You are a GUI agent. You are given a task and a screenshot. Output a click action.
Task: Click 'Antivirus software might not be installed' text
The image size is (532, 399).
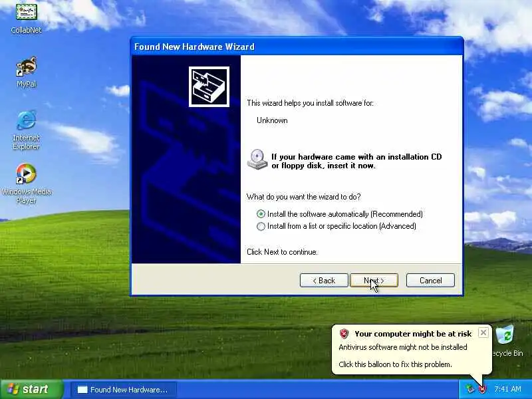(x=403, y=347)
